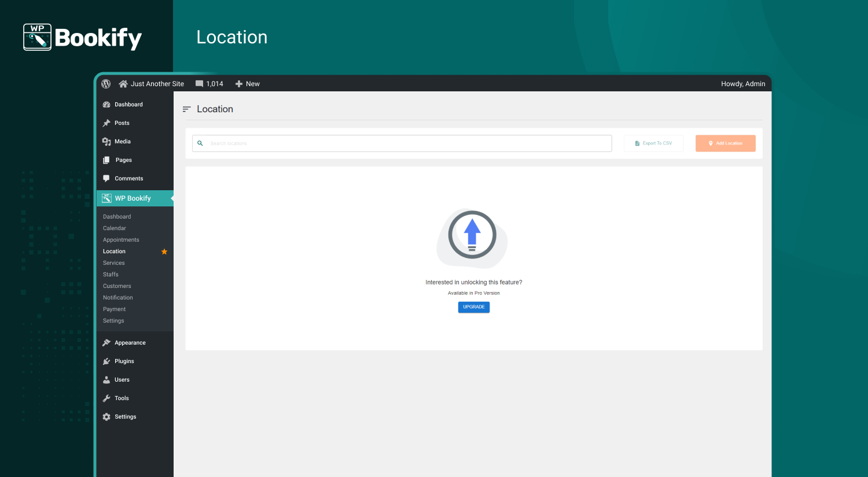The width and height of the screenshot is (868, 477).
Task: Open the Media library icon in sidebar
Action: tap(107, 141)
